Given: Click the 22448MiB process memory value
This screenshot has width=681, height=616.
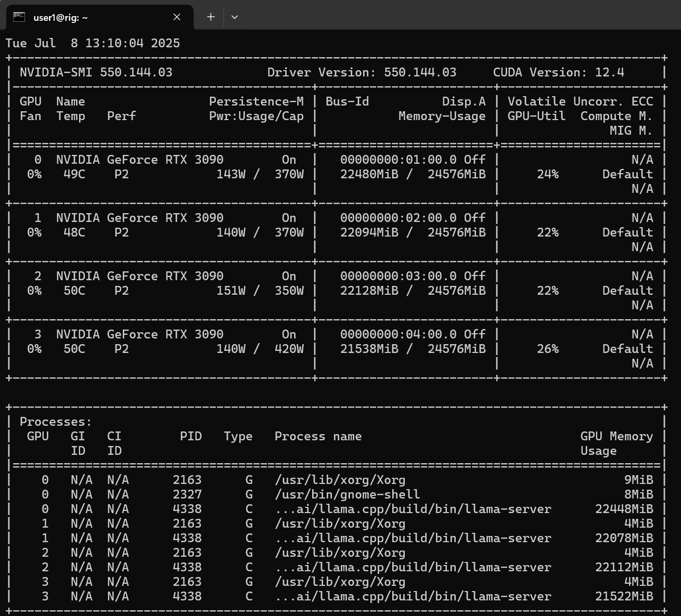Looking at the screenshot, I should click(x=624, y=509).
